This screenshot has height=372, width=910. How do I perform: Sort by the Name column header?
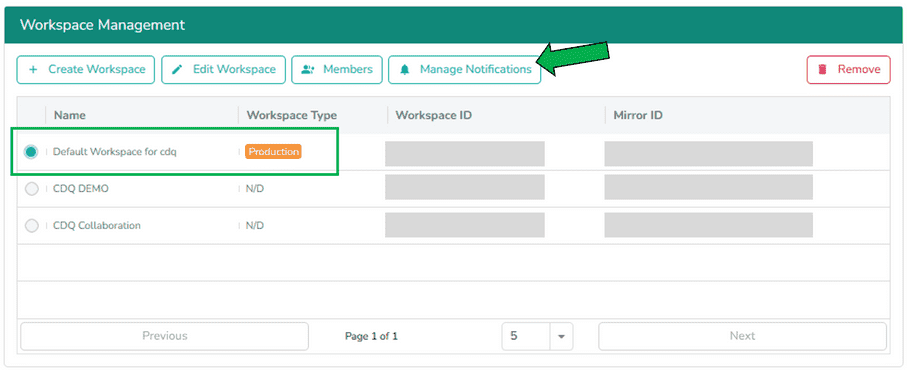point(70,115)
